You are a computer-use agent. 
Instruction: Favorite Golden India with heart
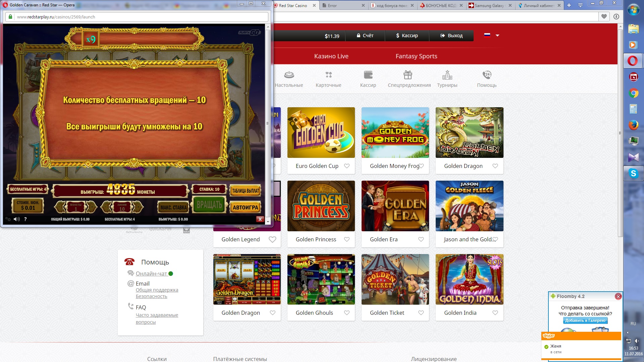pos(495,313)
